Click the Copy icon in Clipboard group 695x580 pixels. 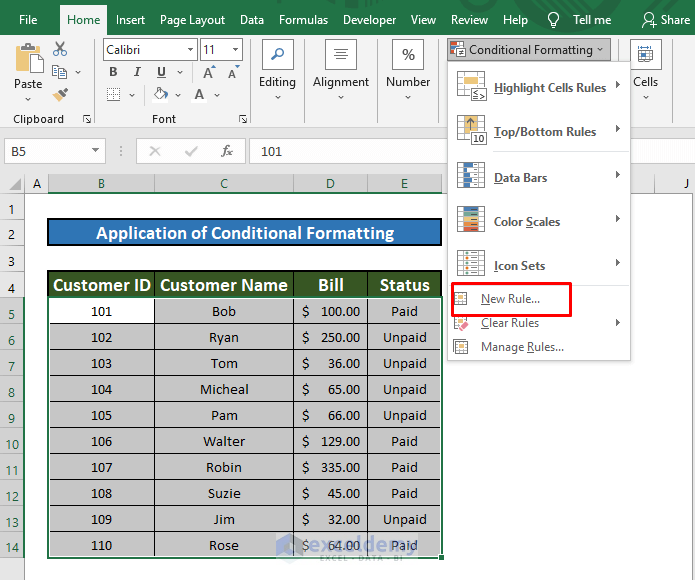pyautogui.click(x=59, y=72)
